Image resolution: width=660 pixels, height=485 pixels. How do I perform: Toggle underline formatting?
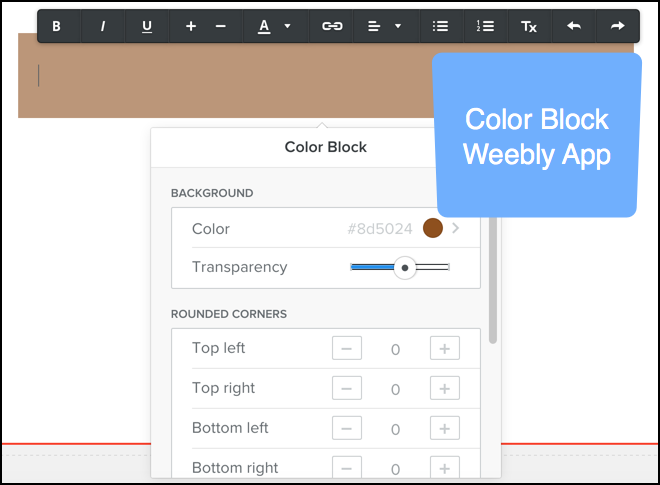(146, 26)
